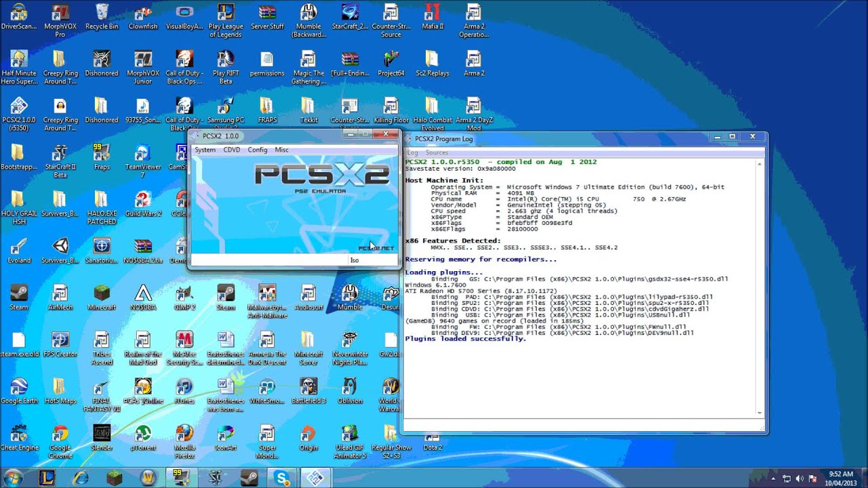
Task: Select the µTorrent desktop icon
Action: [142, 437]
